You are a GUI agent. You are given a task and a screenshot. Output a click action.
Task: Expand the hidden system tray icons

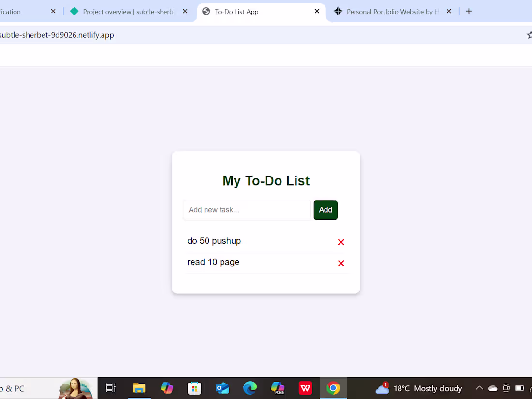pos(479,388)
